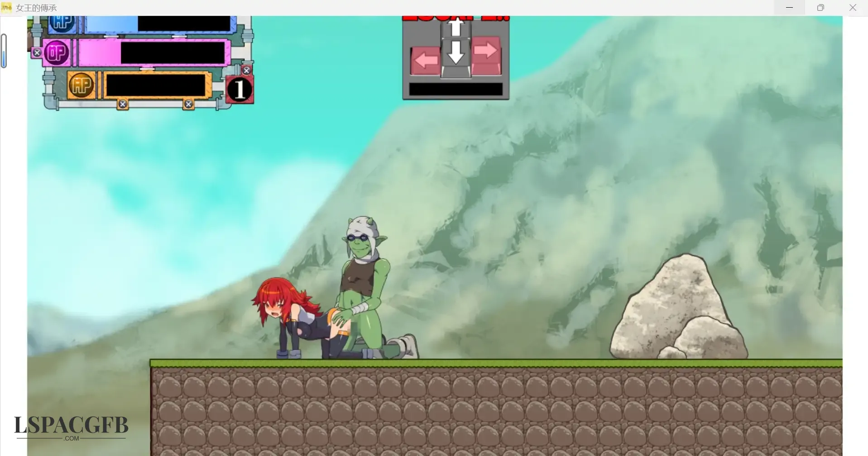This screenshot has height=456, width=868.
Task: Close the game window
Action: point(853,8)
